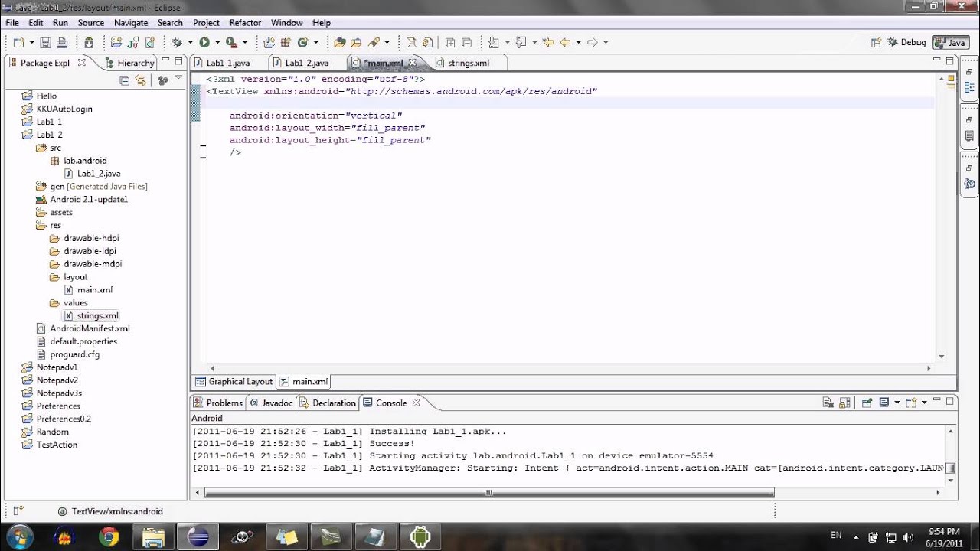Close the main.xml editor tab
This screenshot has width=980, height=551.
(412, 63)
